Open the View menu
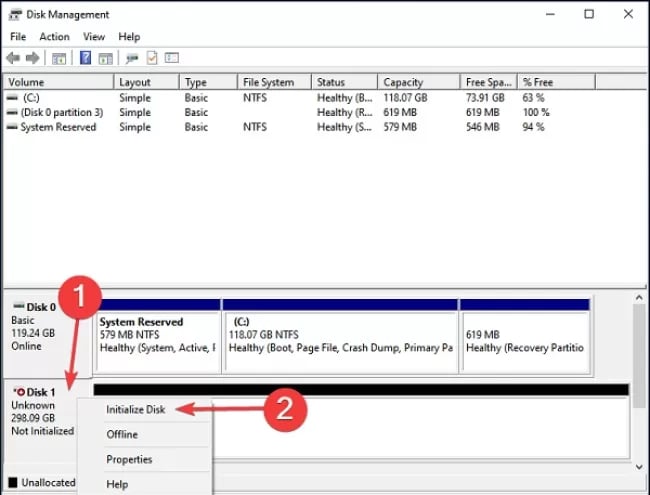Screen dimensions: 650x495 pos(94,37)
